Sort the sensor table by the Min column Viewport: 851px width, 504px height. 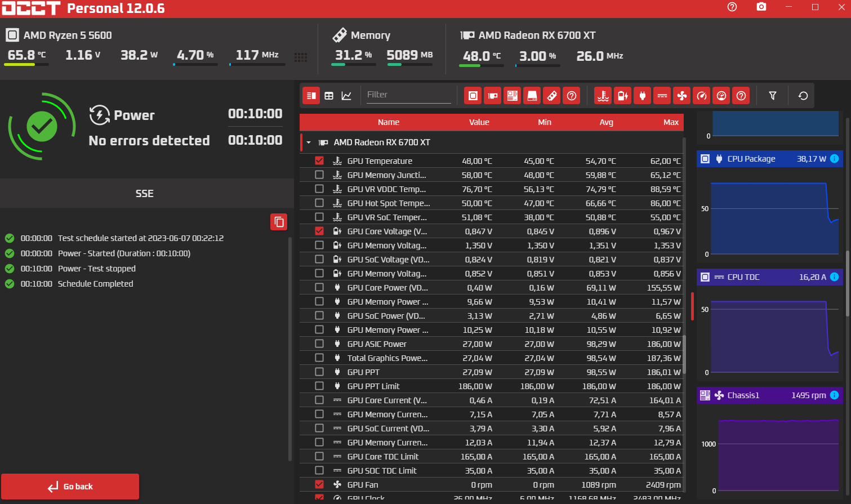tap(545, 122)
